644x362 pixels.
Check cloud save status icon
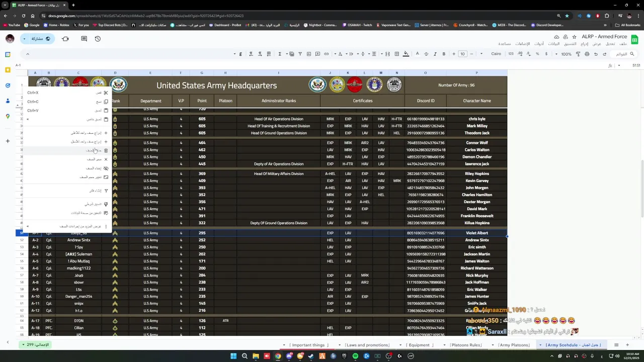556,37
